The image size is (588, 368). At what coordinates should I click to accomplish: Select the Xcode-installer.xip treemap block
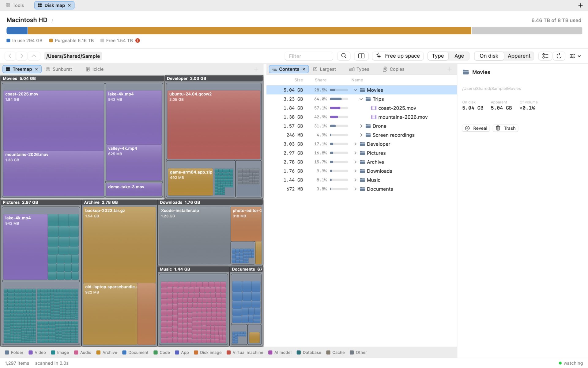click(x=194, y=236)
